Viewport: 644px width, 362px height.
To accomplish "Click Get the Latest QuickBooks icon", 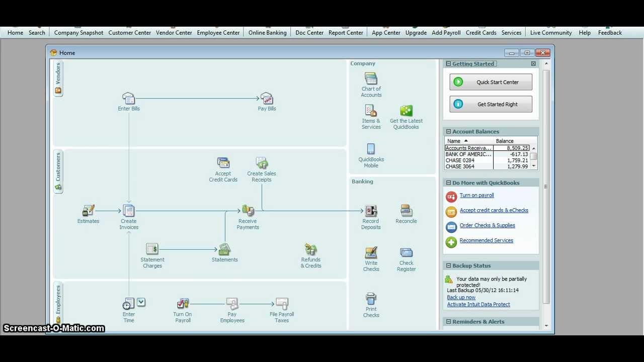I will click(x=406, y=111).
